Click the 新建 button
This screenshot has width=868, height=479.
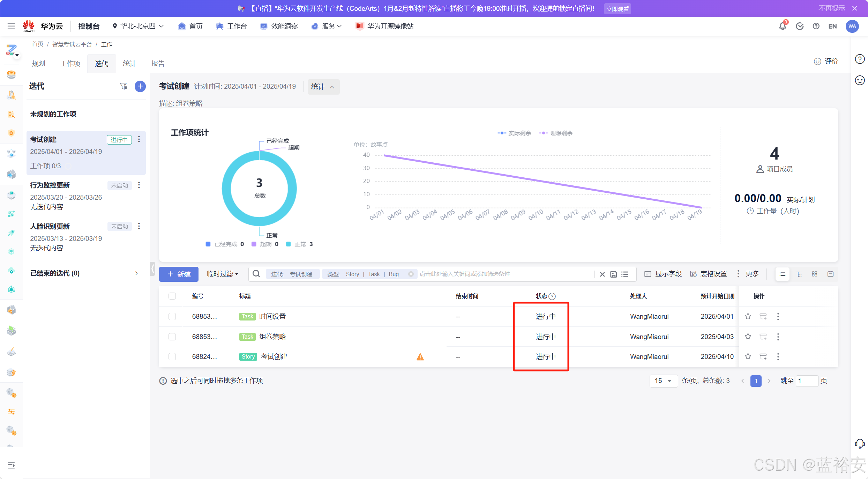pos(179,274)
